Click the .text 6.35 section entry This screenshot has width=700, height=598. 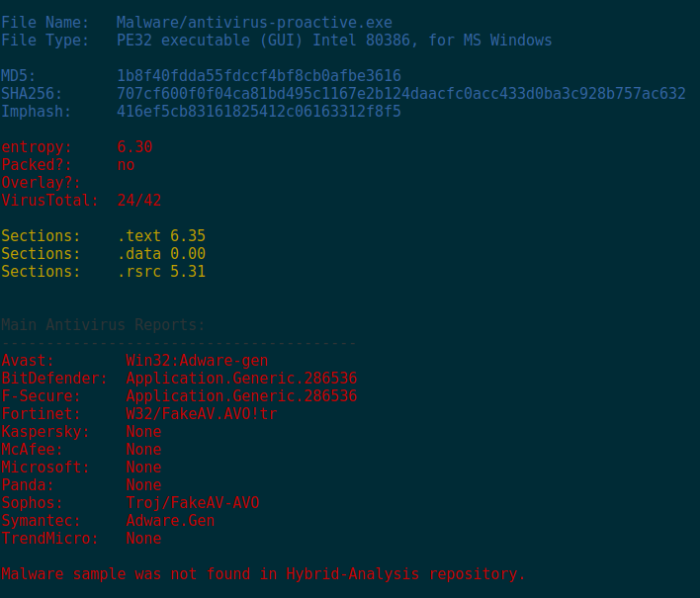click(161, 236)
